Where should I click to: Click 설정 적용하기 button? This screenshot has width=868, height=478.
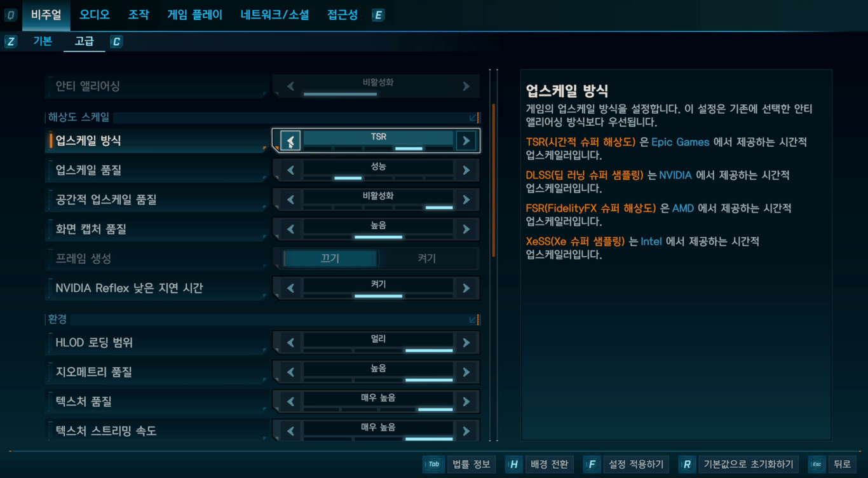tap(635, 465)
